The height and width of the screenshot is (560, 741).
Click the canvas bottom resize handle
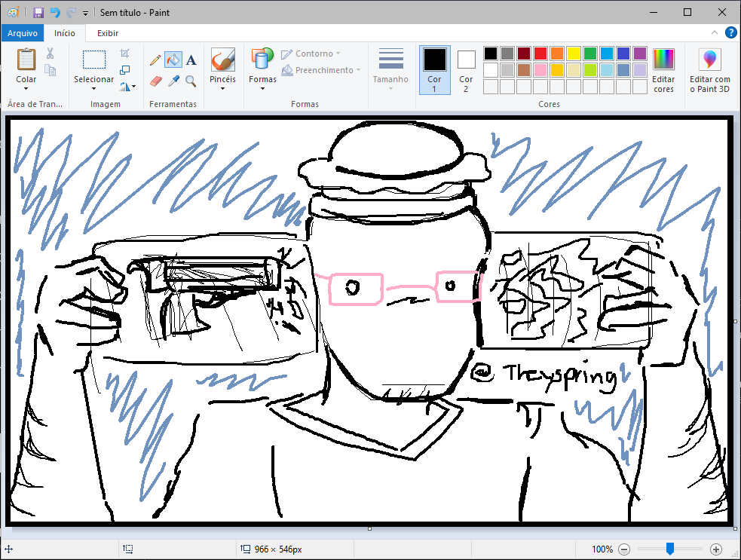click(369, 529)
